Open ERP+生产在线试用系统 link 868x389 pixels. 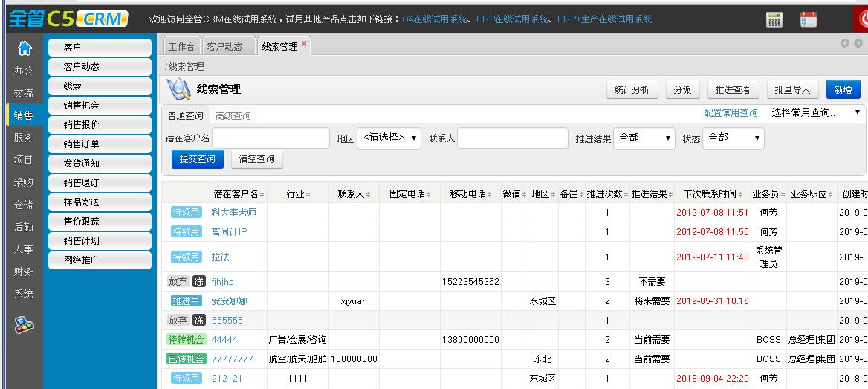coord(604,19)
